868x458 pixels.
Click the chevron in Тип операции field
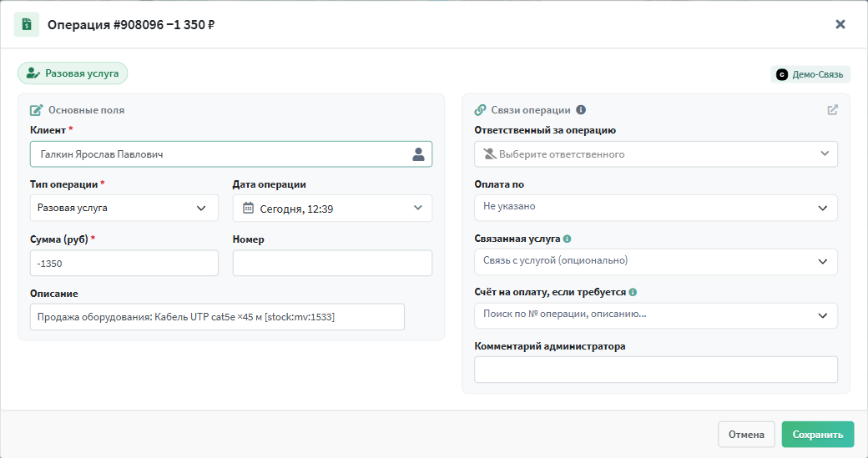[201, 208]
